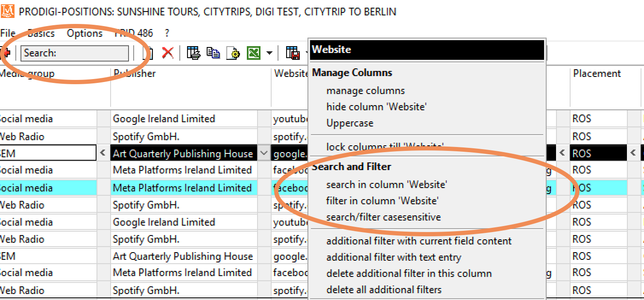Click 'hide column Website' entry
Screen dimensions: 644x300
(376, 107)
